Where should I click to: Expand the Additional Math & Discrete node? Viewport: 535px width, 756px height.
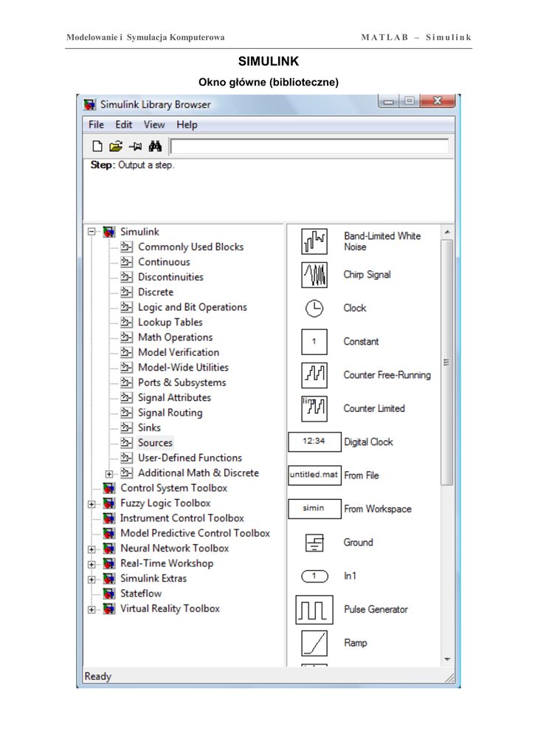[x=108, y=473]
